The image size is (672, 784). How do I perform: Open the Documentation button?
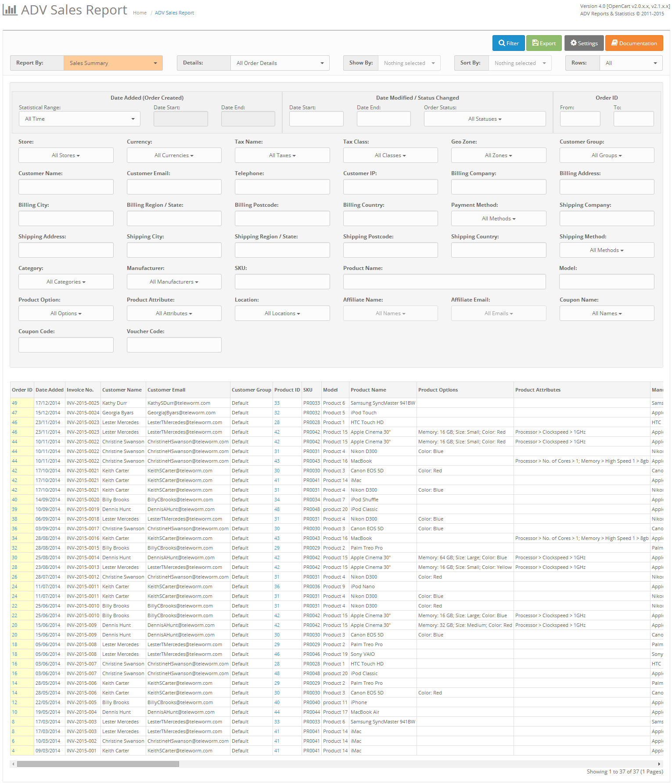[x=634, y=43]
